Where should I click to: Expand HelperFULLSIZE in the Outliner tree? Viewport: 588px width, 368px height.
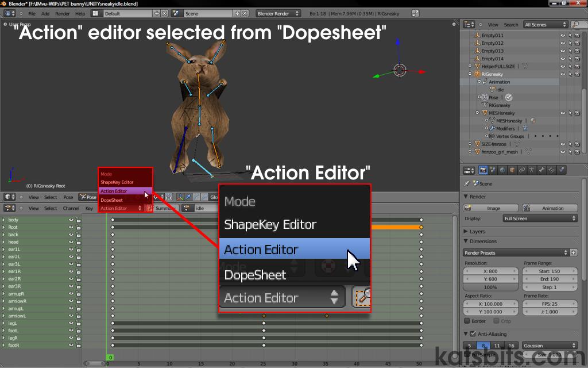(x=470, y=66)
